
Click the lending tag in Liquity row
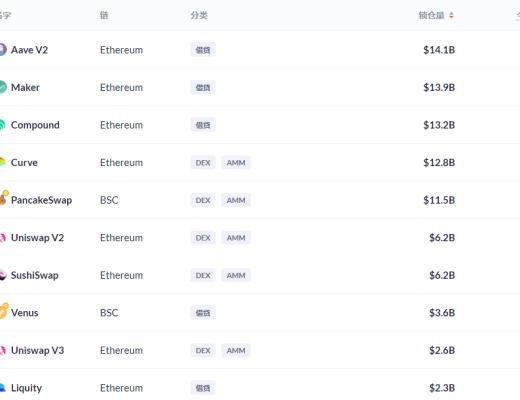(203, 388)
